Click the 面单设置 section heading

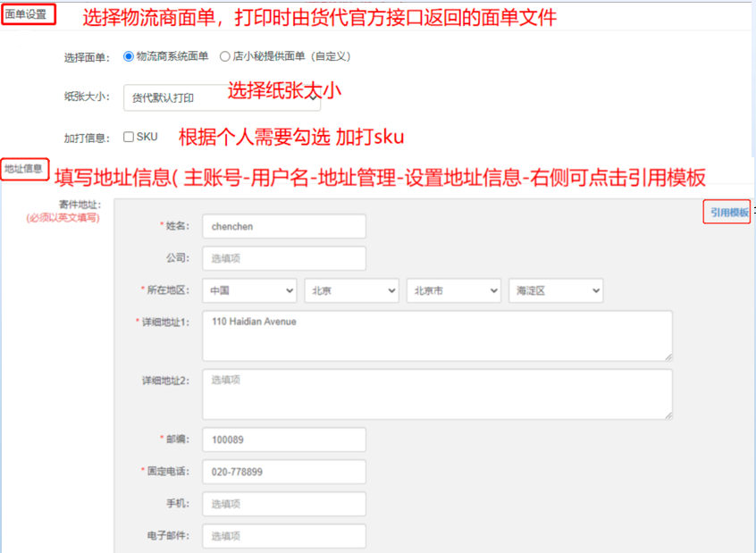(x=26, y=14)
